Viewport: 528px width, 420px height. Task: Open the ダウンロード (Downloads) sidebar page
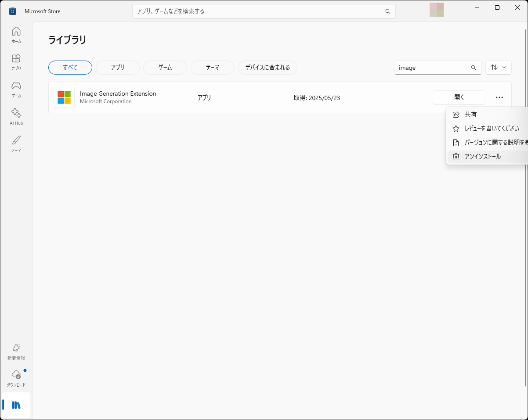[x=16, y=378]
